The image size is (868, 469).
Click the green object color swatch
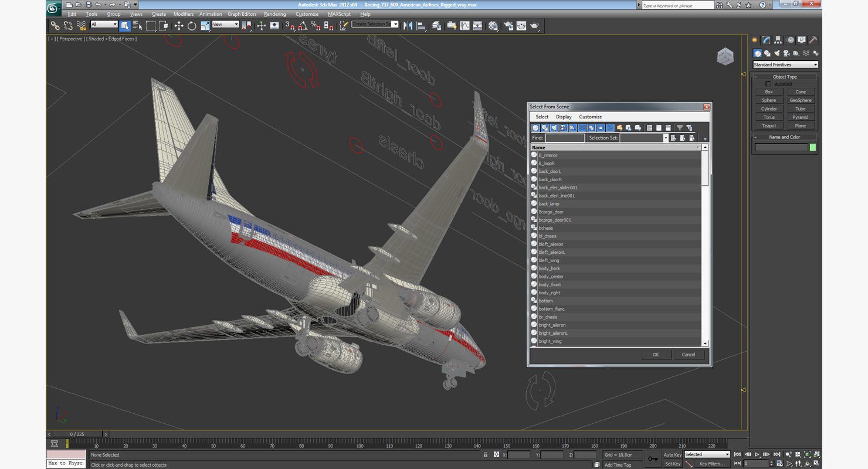pyautogui.click(x=813, y=147)
